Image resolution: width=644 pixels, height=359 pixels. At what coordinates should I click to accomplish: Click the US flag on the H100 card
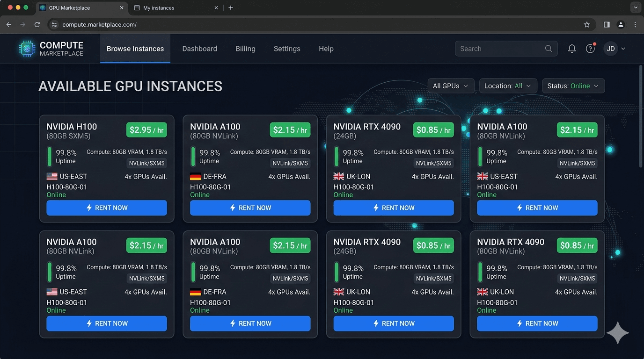click(x=51, y=176)
